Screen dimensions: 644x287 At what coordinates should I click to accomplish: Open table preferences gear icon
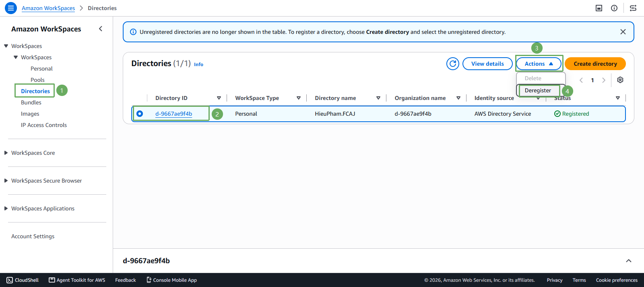coord(620,80)
